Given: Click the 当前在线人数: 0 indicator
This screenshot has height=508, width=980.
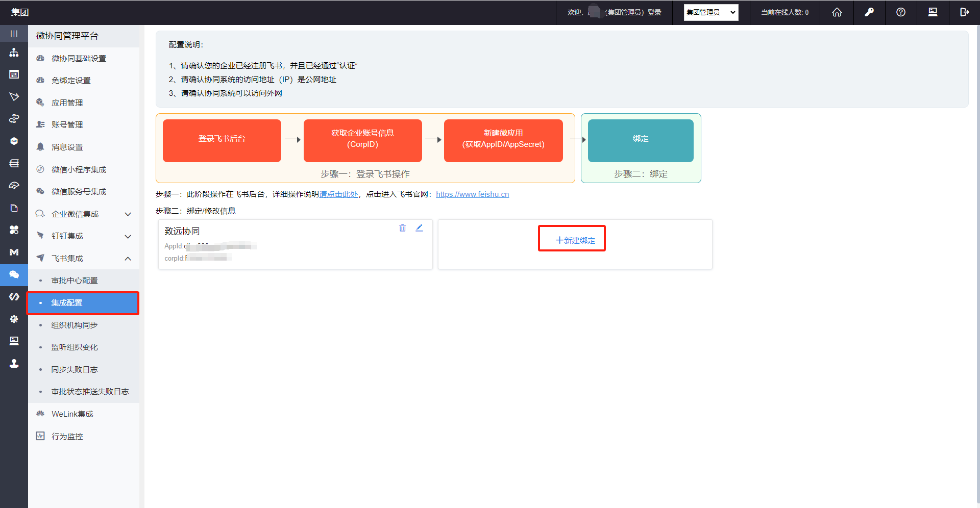Looking at the screenshot, I should click(x=785, y=12).
